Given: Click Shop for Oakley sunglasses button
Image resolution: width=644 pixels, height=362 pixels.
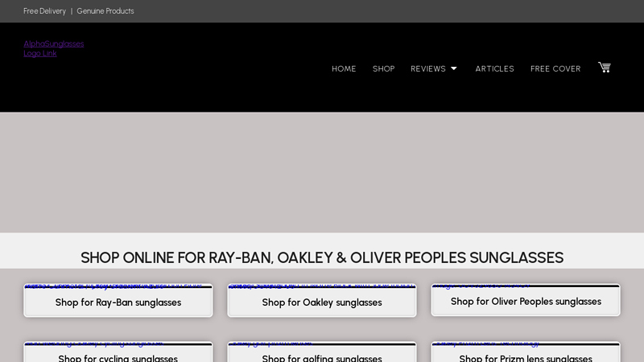Looking at the screenshot, I should click(x=322, y=300).
